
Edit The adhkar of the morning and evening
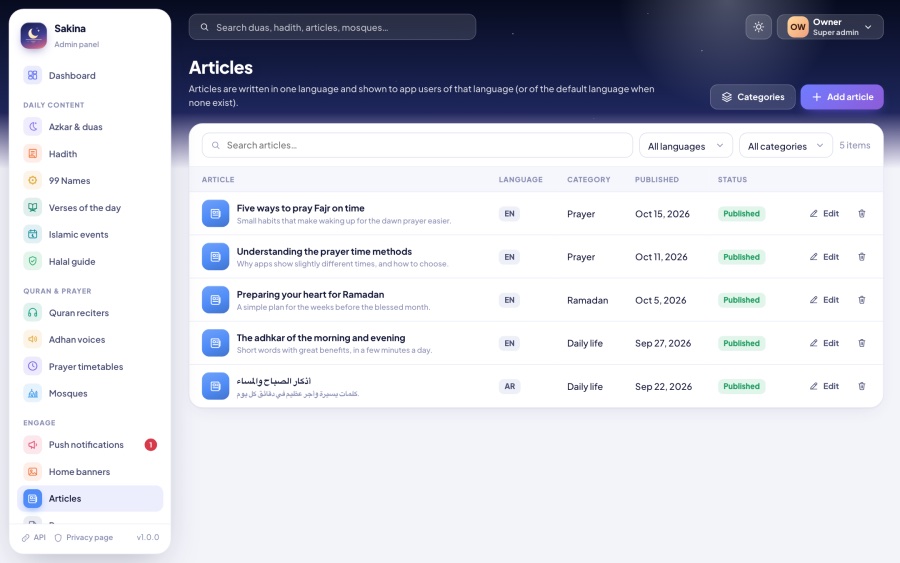pyautogui.click(x=824, y=343)
